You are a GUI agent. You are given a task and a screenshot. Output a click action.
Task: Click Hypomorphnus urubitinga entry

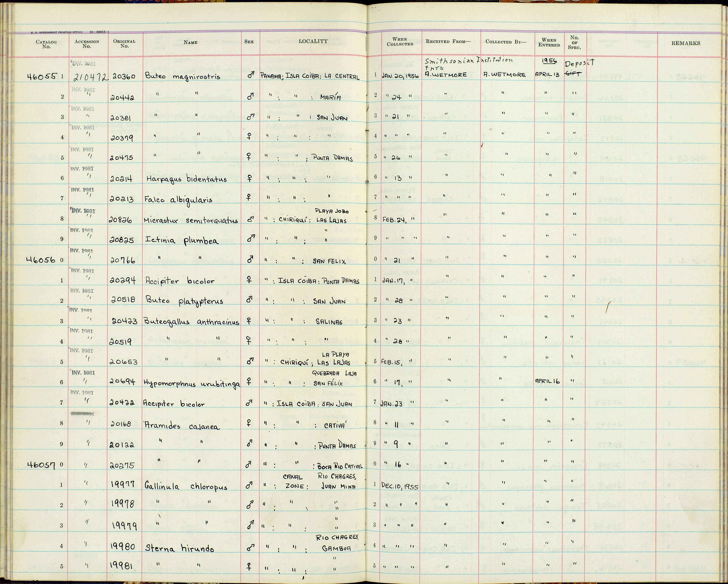click(x=192, y=384)
